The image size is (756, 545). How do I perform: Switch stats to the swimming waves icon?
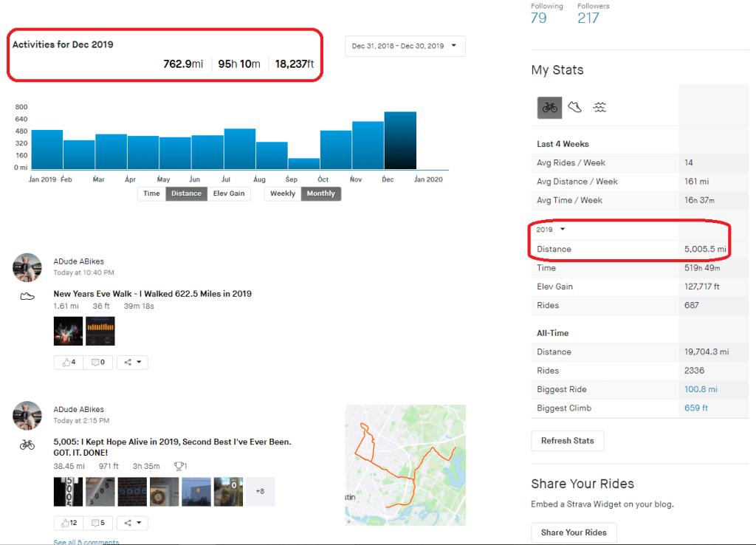[x=599, y=107]
